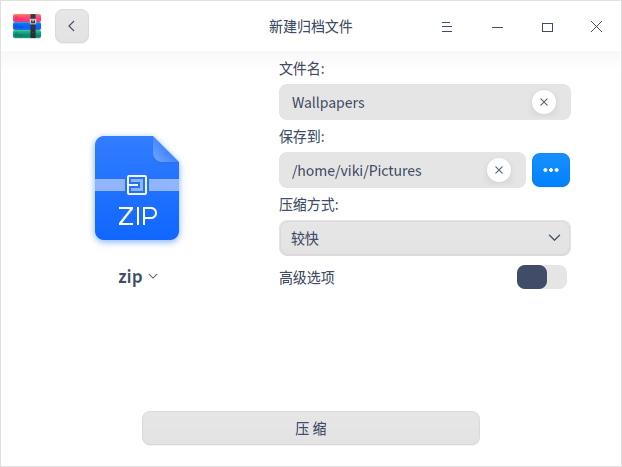
Task: Expand the zip format selector
Action: 138,277
